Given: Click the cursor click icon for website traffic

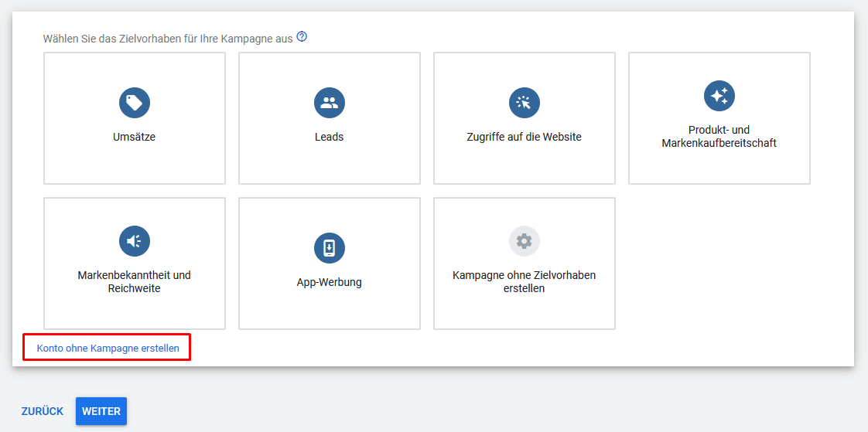Looking at the screenshot, I should coord(525,102).
